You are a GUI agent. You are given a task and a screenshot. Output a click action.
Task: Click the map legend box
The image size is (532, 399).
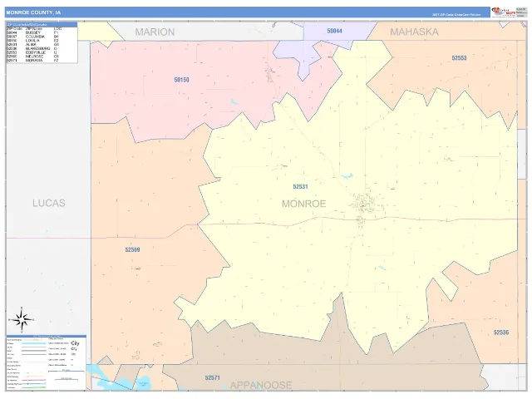[47, 362]
